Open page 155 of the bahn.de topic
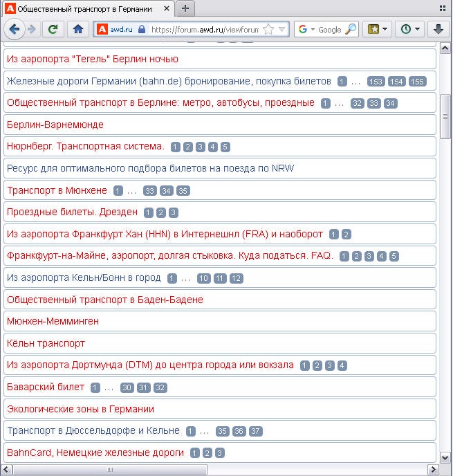Viewport: 453px width, 476px height. click(x=418, y=82)
